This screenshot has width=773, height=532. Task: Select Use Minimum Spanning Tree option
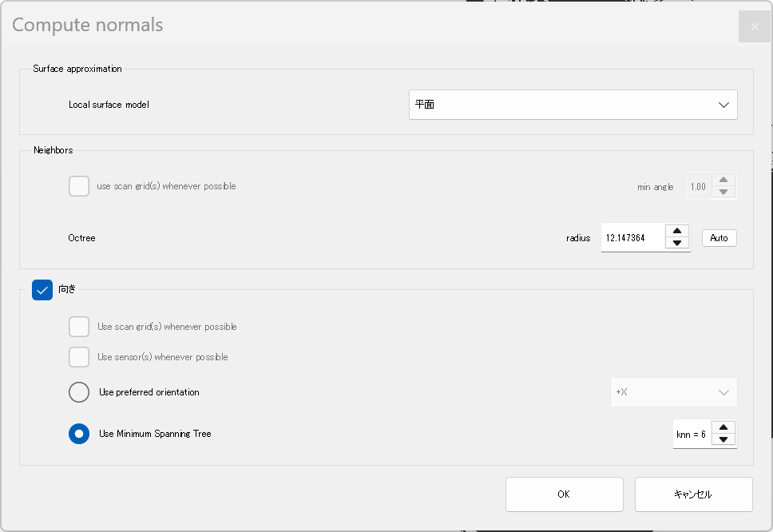(79, 434)
